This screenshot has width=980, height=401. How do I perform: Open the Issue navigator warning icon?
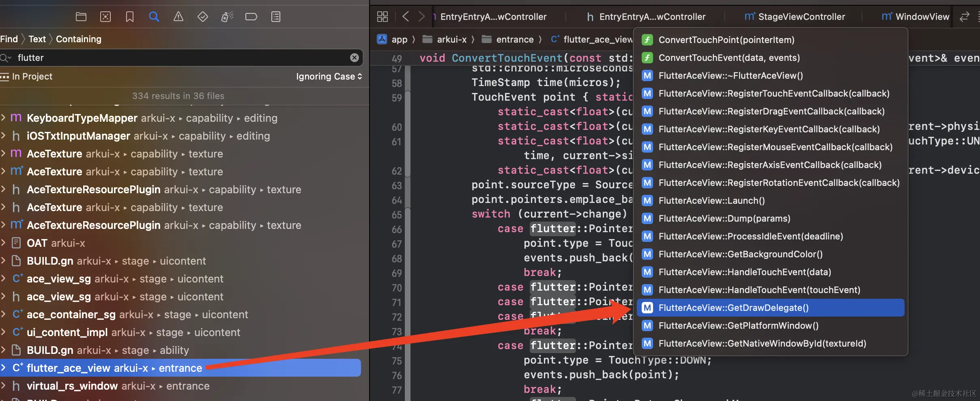click(x=178, y=17)
